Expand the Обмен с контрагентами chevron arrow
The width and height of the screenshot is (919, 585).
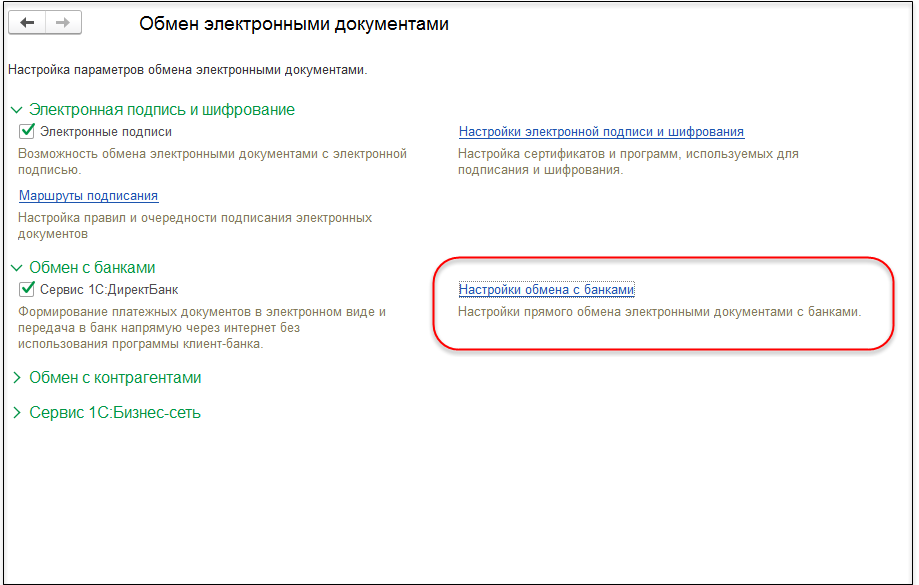pos(16,378)
